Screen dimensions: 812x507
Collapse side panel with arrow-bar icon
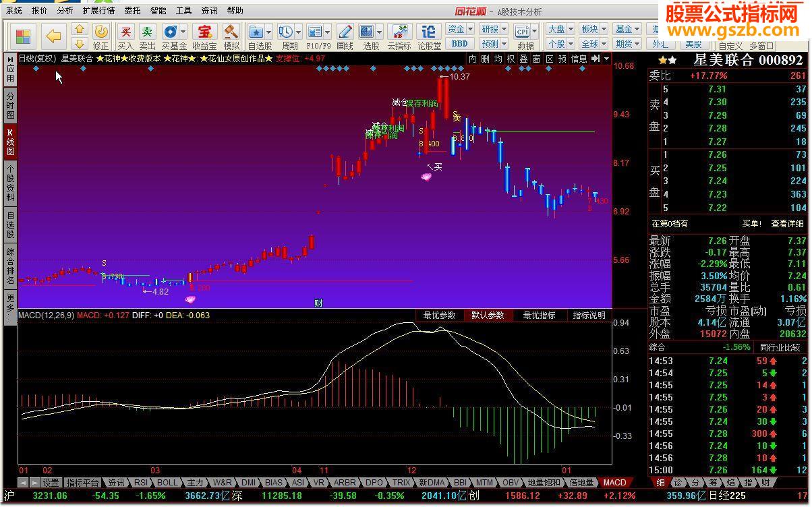[x=596, y=59]
